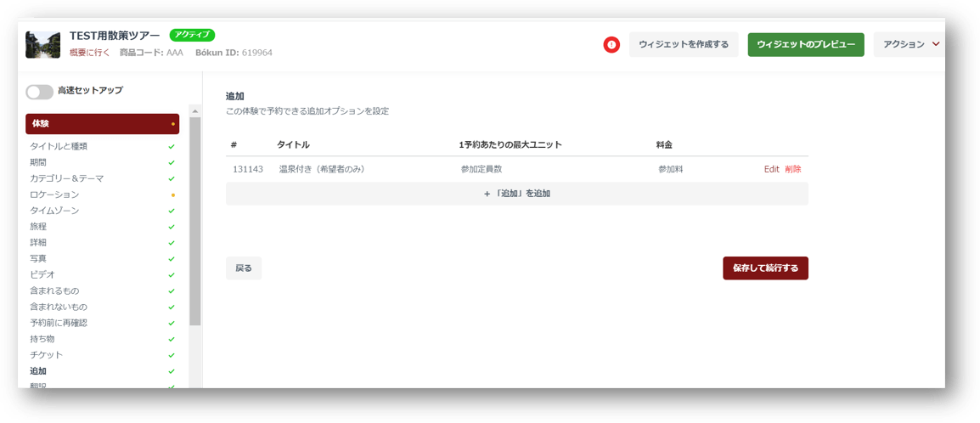
Task: Click the アクション dropdown chevron arrow
Action: (x=936, y=44)
